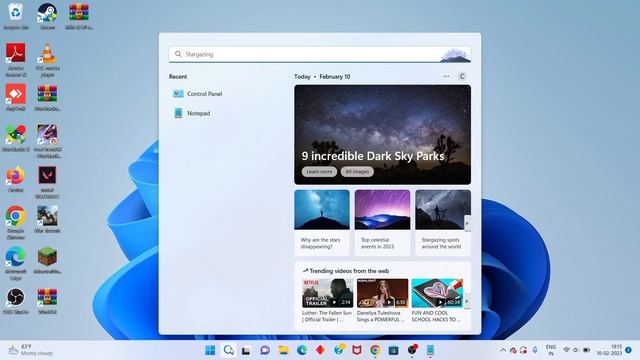Open the McAfee shield icon in taskbar

click(357, 350)
